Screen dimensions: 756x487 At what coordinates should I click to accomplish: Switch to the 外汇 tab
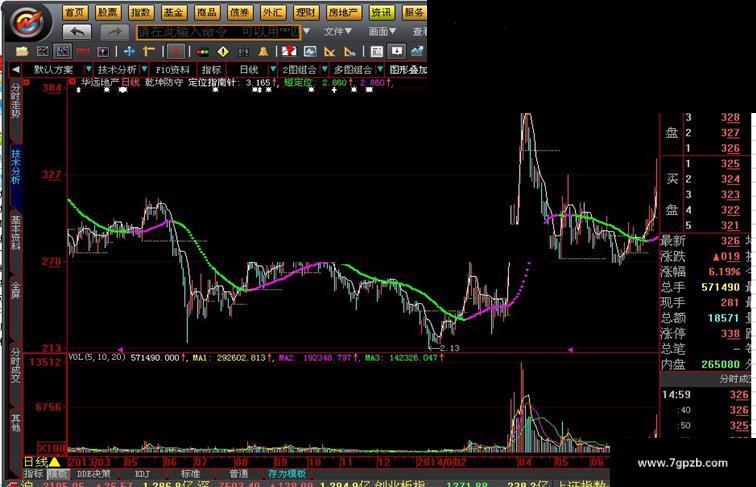coord(272,12)
